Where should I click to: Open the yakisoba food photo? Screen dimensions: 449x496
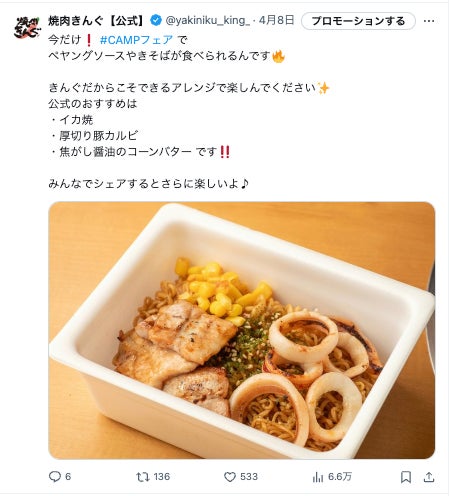[242, 330]
